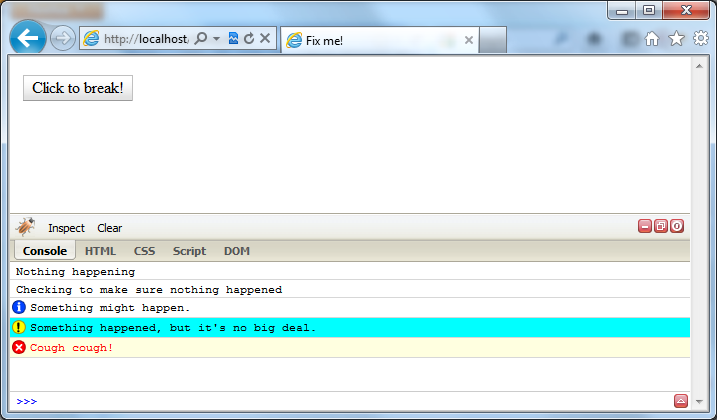717x420 pixels.
Task: Click the red error icon in console
Action: click(x=19, y=348)
